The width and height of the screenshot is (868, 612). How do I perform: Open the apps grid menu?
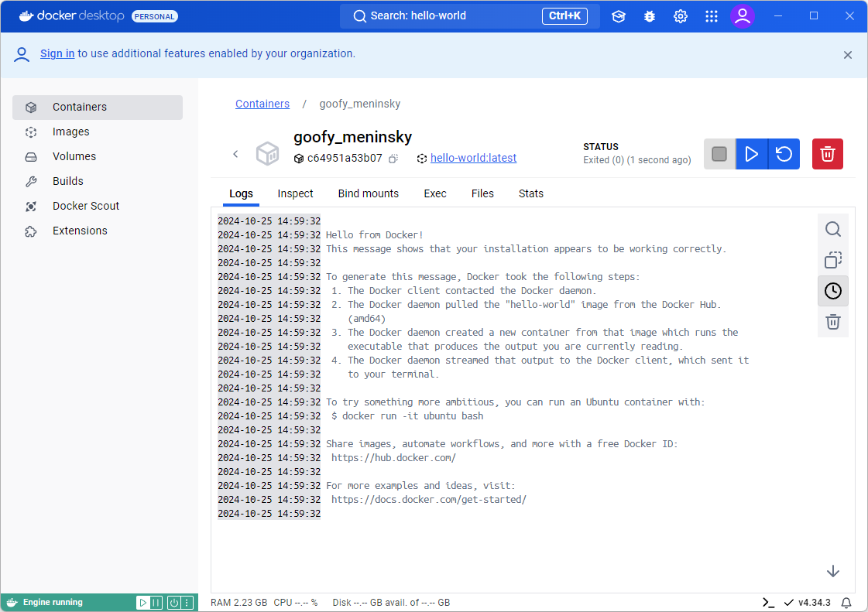712,16
